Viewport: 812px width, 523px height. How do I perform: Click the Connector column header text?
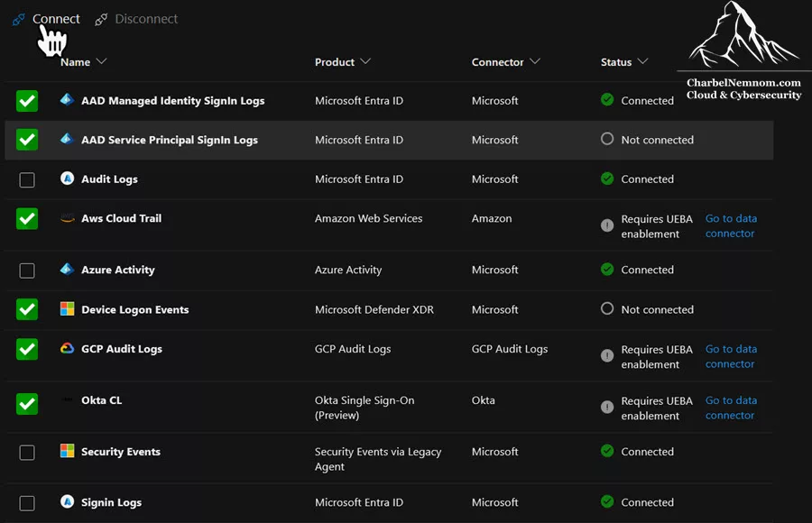[x=498, y=62]
